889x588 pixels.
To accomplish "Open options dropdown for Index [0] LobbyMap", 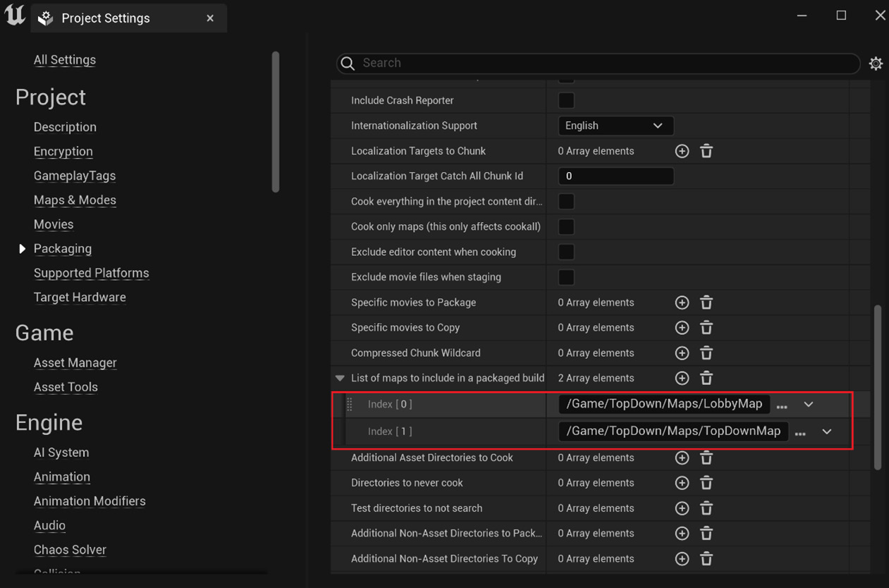I will (809, 405).
